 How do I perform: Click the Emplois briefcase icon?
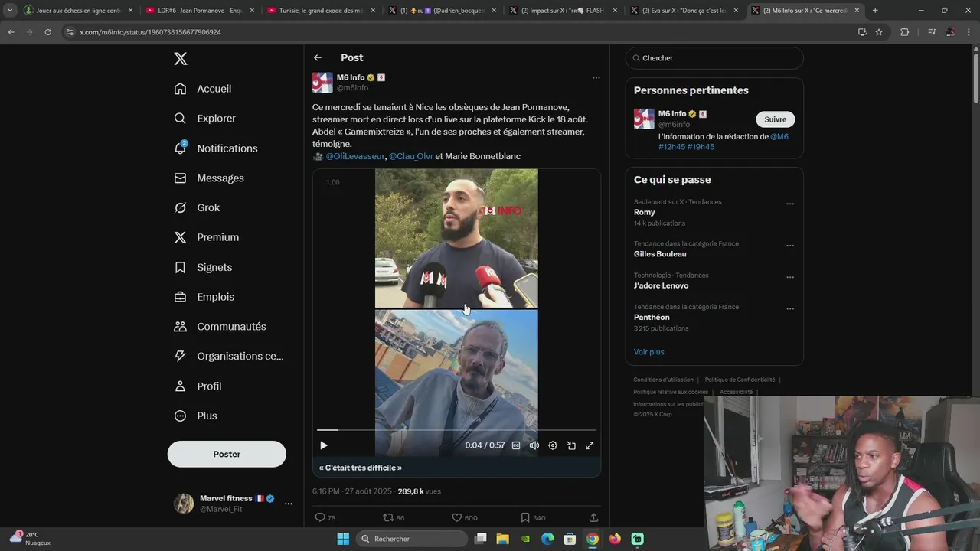[x=180, y=297]
